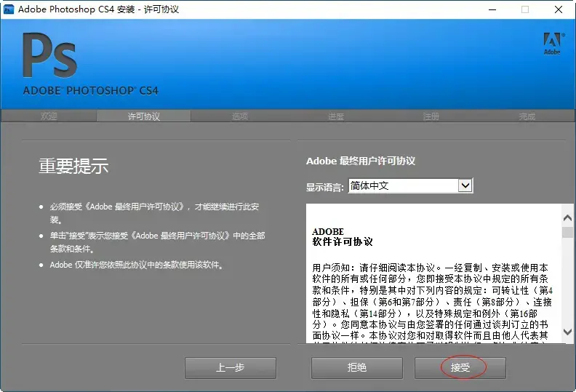Image resolution: width=576 pixels, height=392 pixels.
Task: Select the 选项 step tab
Action: tap(239, 116)
